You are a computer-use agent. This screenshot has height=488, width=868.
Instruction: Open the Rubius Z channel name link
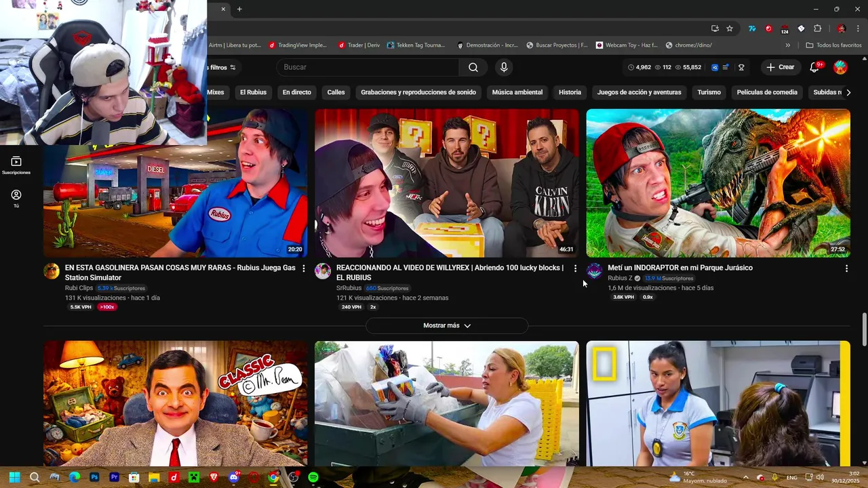[620, 279]
